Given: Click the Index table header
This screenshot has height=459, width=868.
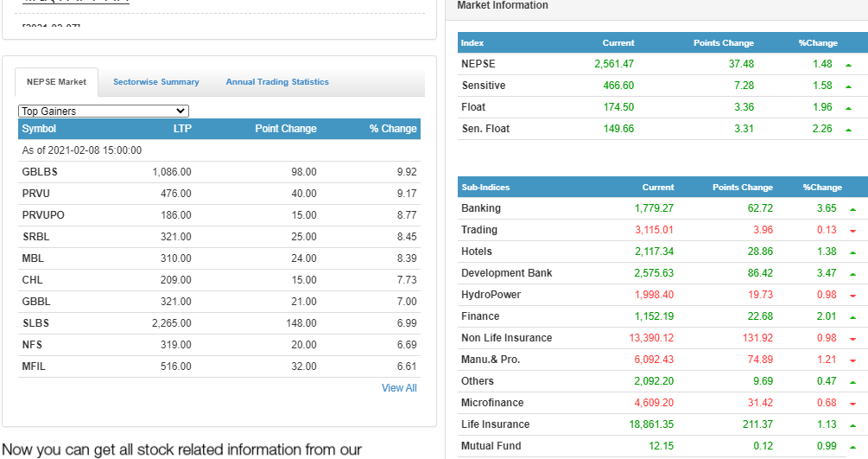Looking at the screenshot, I should point(472,42).
